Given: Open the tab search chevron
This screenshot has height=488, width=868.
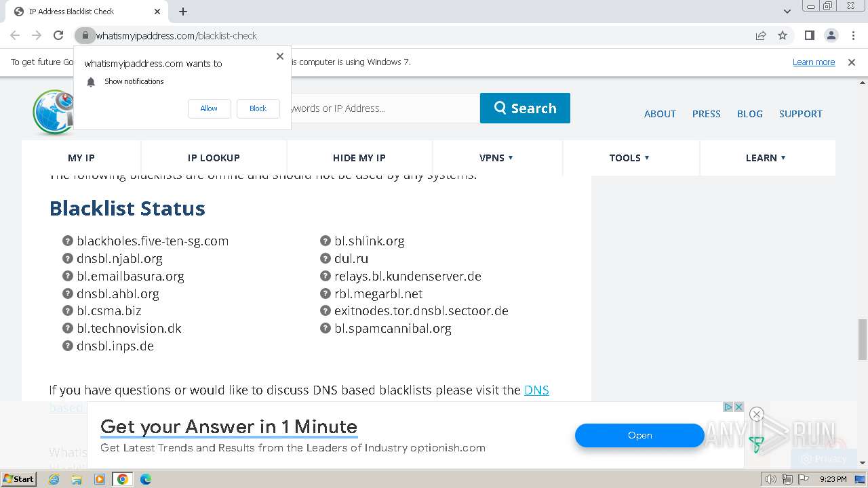Looking at the screenshot, I should click(787, 12).
